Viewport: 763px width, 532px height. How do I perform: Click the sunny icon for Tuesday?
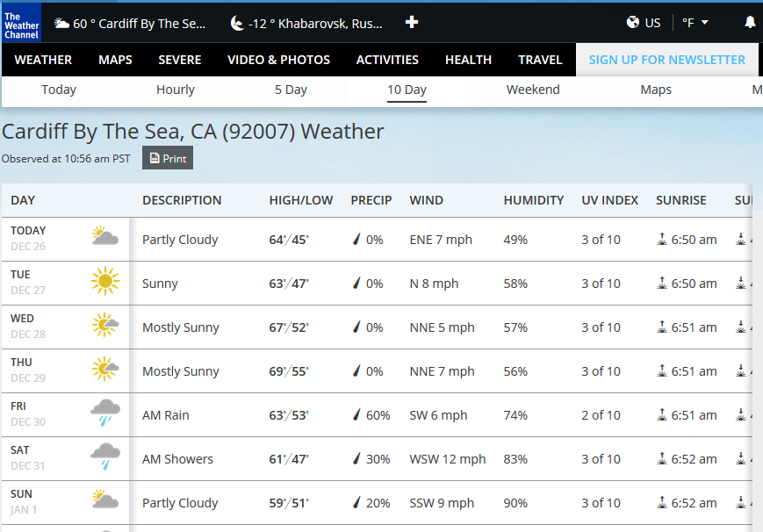(104, 283)
